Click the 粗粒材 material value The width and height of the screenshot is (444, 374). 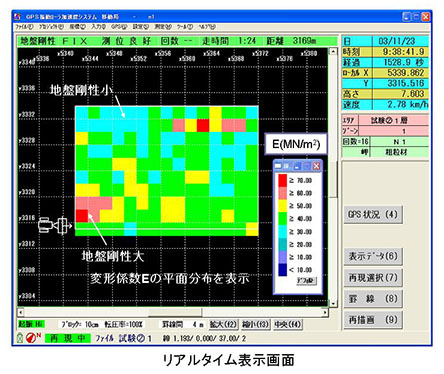[x=397, y=152]
